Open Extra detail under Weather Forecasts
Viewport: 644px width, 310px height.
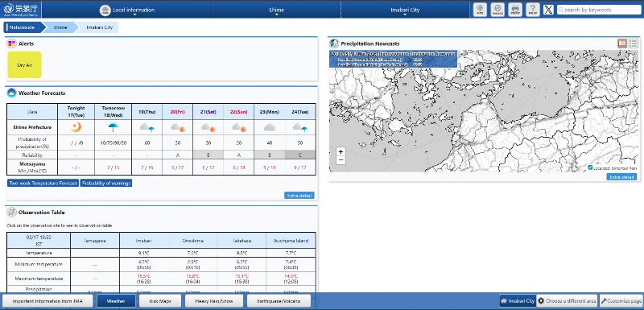tap(299, 196)
